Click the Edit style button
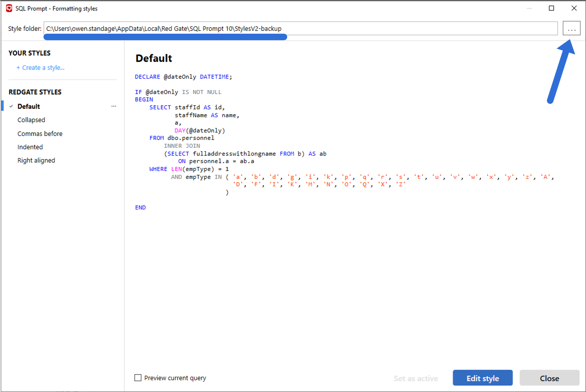 (482, 378)
